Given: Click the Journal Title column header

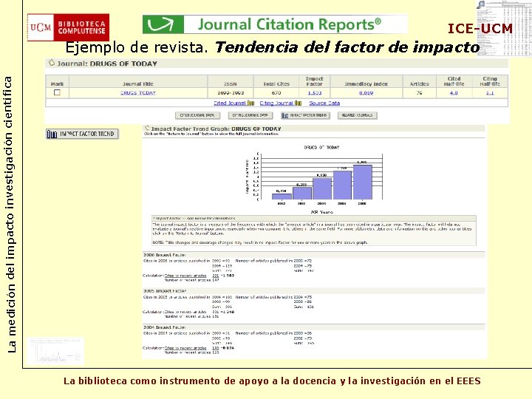Looking at the screenshot, I should 138,83.
